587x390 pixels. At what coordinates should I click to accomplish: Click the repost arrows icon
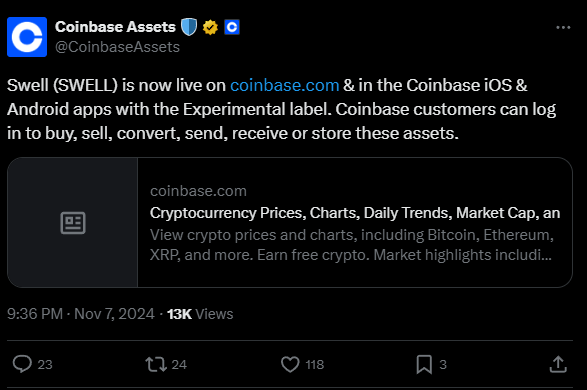coord(156,364)
